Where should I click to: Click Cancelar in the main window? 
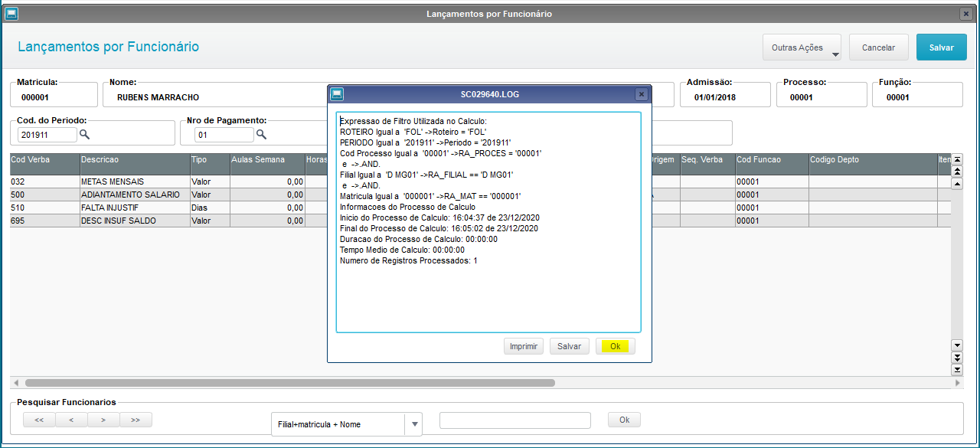(x=878, y=47)
